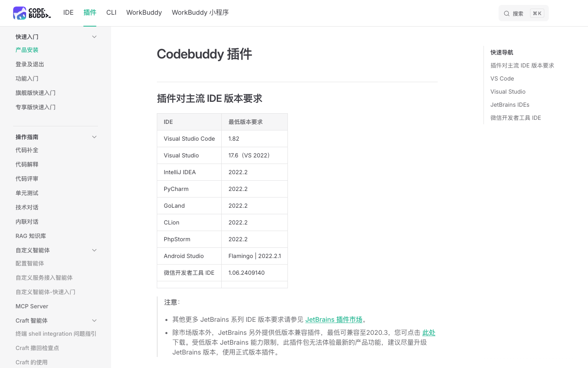Open the WorkBuddy tab
588x368 pixels.
[144, 13]
